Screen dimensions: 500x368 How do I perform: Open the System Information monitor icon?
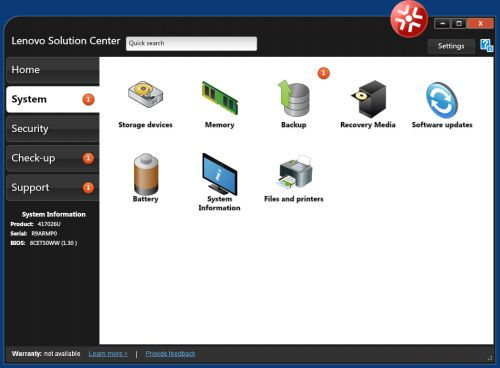click(219, 174)
